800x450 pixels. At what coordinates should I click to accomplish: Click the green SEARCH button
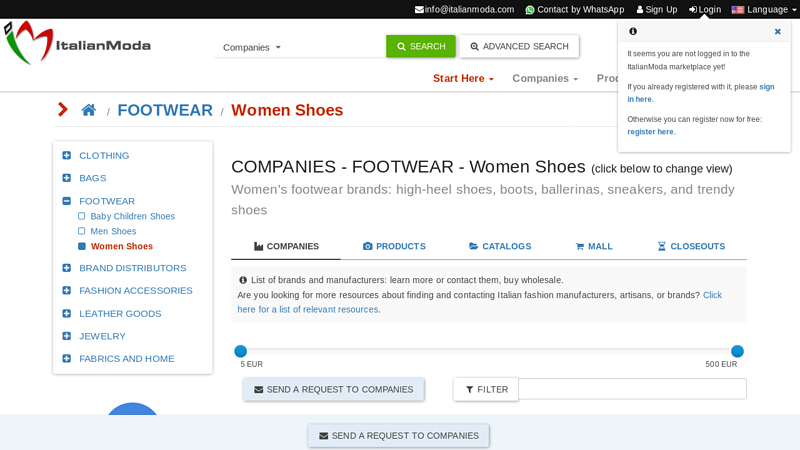tap(421, 46)
